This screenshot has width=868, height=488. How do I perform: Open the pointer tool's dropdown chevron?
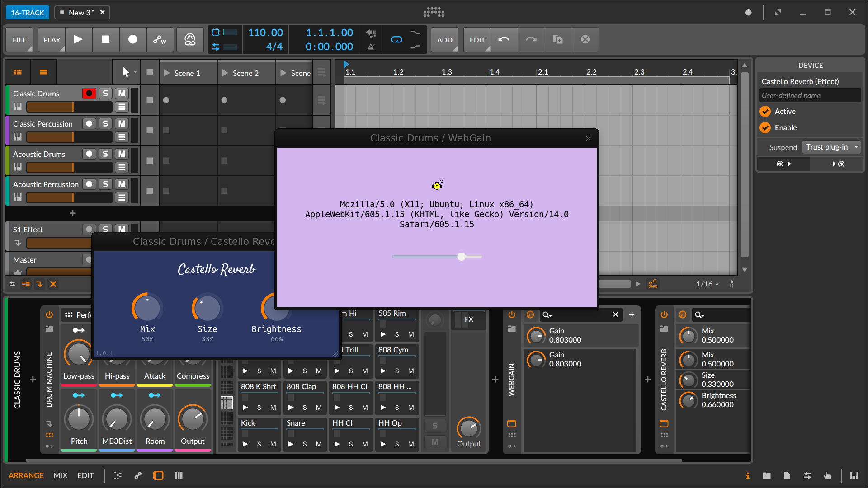[135, 72]
